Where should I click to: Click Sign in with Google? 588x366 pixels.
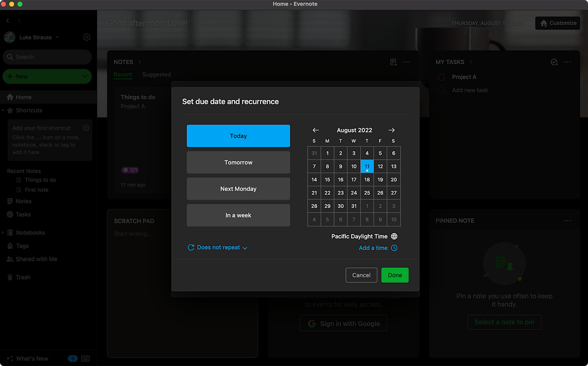(344, 324)
